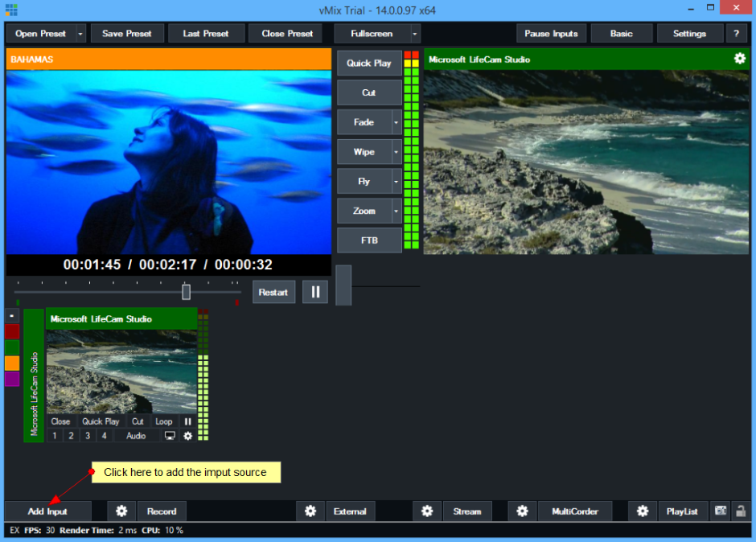Click Settings in the top bar

[x=689, y=34]
